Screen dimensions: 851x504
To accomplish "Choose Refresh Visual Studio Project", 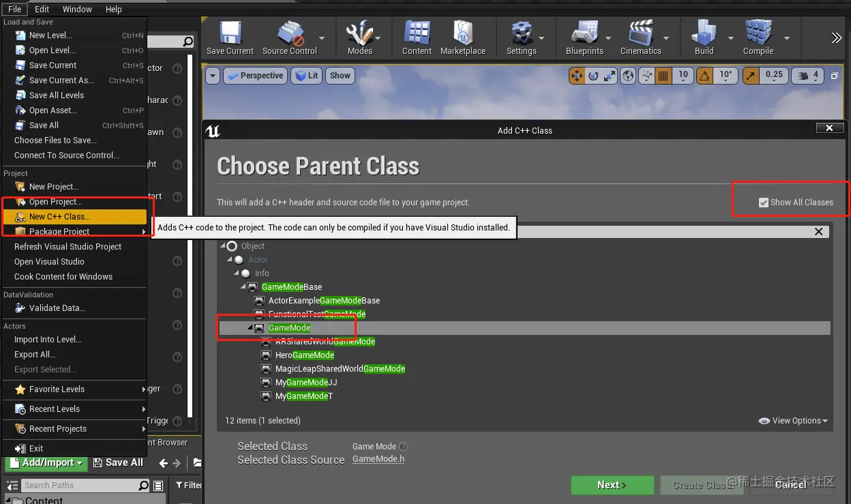I will 74,247.
